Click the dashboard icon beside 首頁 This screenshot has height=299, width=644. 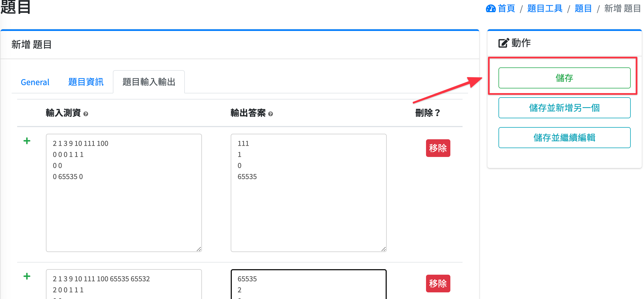(491, 9)
